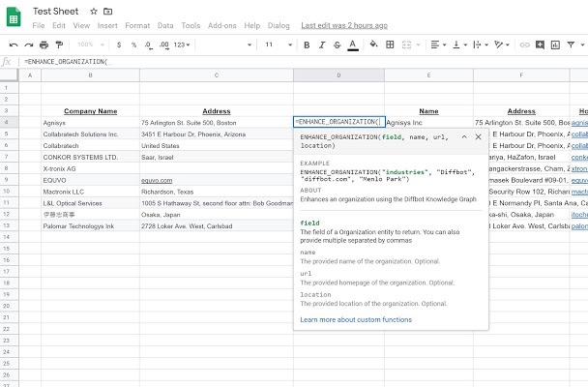Select the 'Richardson, Texas' cell
This screenshot has width=588, height=387.
coord(217,192)
